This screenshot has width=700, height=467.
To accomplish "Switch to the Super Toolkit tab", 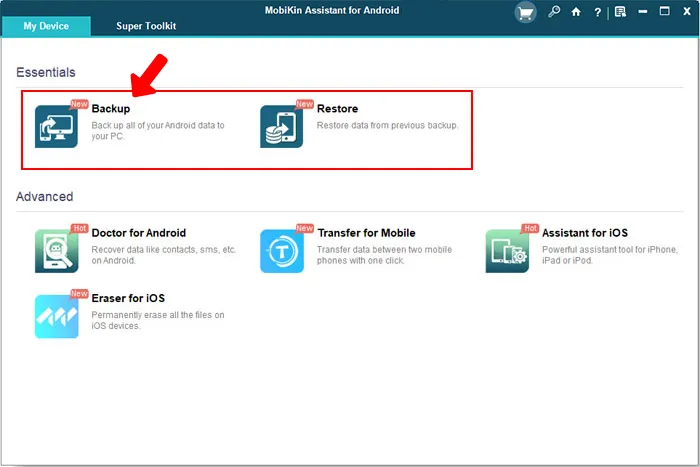I will 146,26.
